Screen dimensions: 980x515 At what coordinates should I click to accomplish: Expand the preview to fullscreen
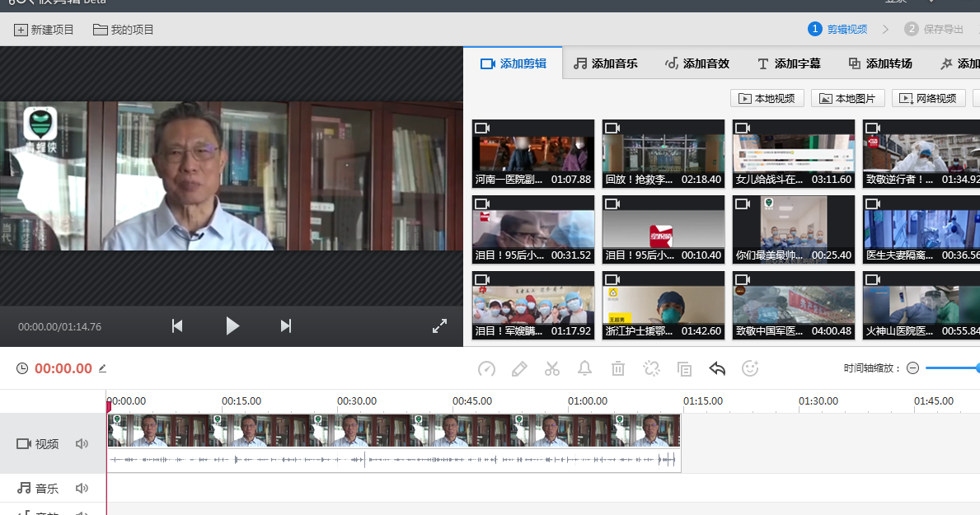pos(440,326)
